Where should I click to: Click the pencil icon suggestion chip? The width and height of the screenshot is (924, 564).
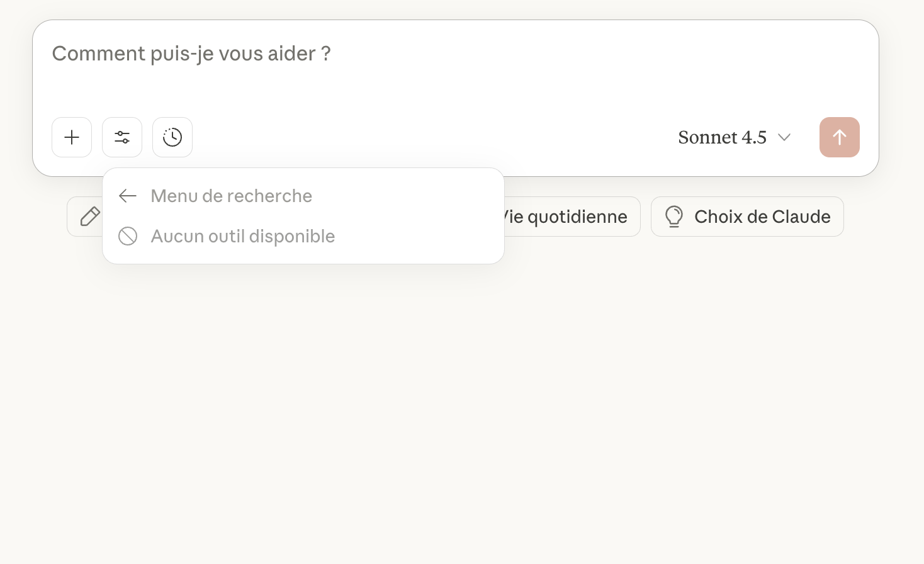(x=89, y=217)
